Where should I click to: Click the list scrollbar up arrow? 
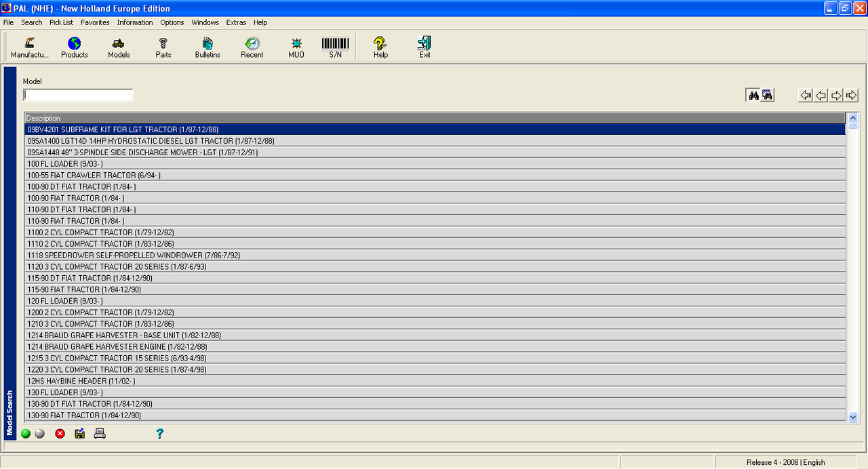(853, 118)
